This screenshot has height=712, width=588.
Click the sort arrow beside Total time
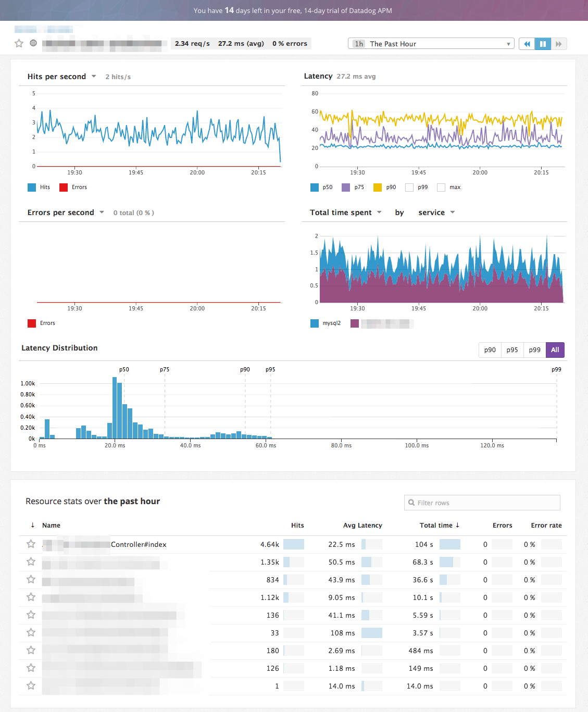click(457, 525)
